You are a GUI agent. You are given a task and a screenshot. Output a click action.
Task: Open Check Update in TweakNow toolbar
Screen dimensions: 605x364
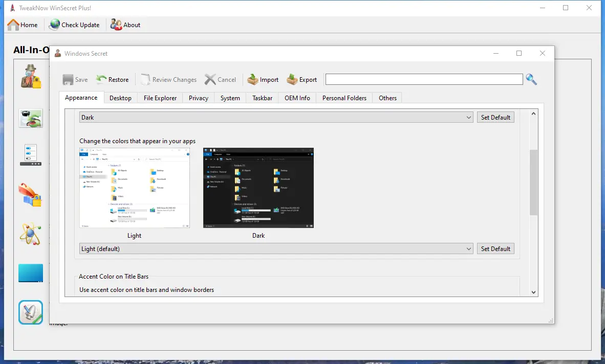pyautogui.click(x=74, y=25)
